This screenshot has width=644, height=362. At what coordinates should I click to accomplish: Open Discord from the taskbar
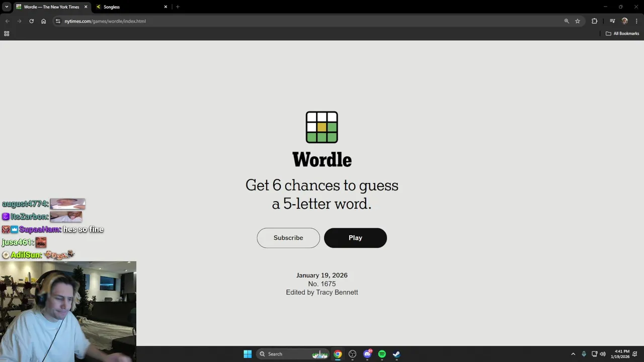[x=367, y=354]
